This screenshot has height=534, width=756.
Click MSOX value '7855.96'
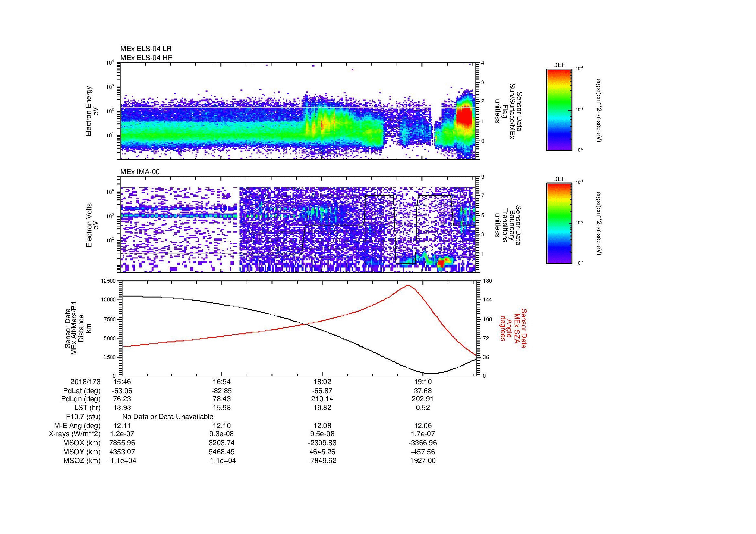click(122, 443)
